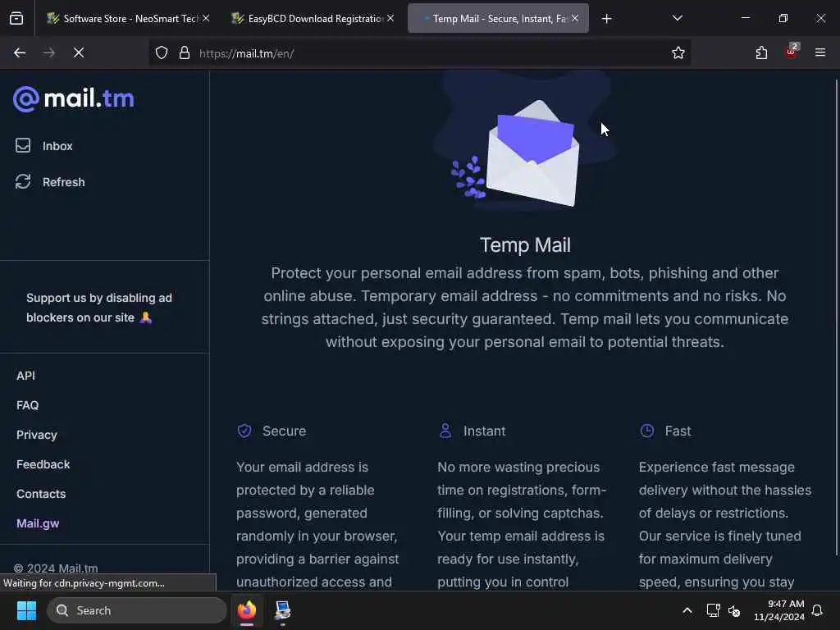The width and height of the screenshot is (840, 630).
Task: Click 'Support us by disabling ad blockers' text
Action: (x=99, y=308)
